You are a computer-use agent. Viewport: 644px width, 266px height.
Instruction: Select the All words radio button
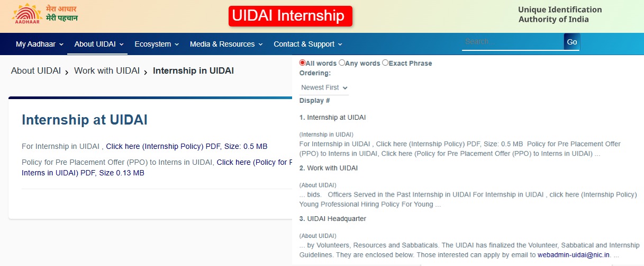pyautogui.click(x=303, y=63)
